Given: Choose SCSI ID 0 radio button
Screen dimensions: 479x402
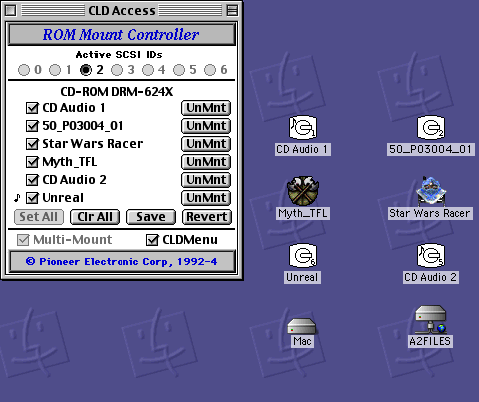Looking at the screenshot, I should [24, 70].
